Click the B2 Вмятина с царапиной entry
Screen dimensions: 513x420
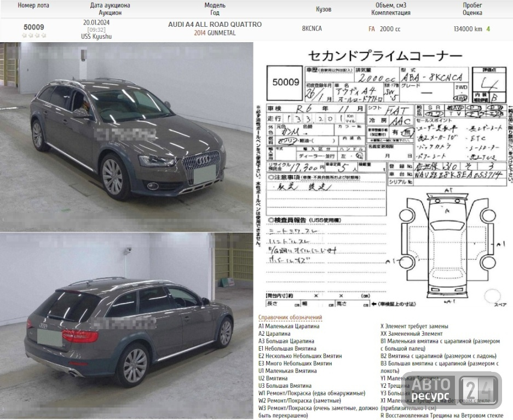[x=439, y=356]
